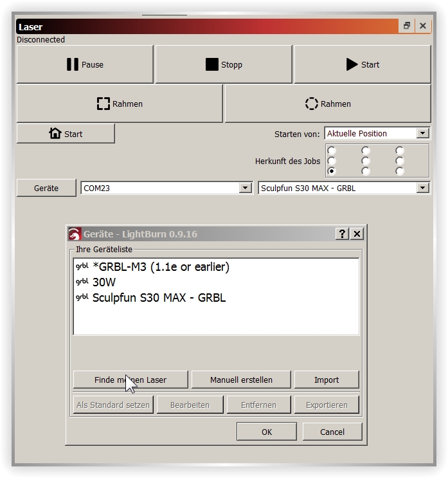Click the Geräte button

click(x=46, y=188)
